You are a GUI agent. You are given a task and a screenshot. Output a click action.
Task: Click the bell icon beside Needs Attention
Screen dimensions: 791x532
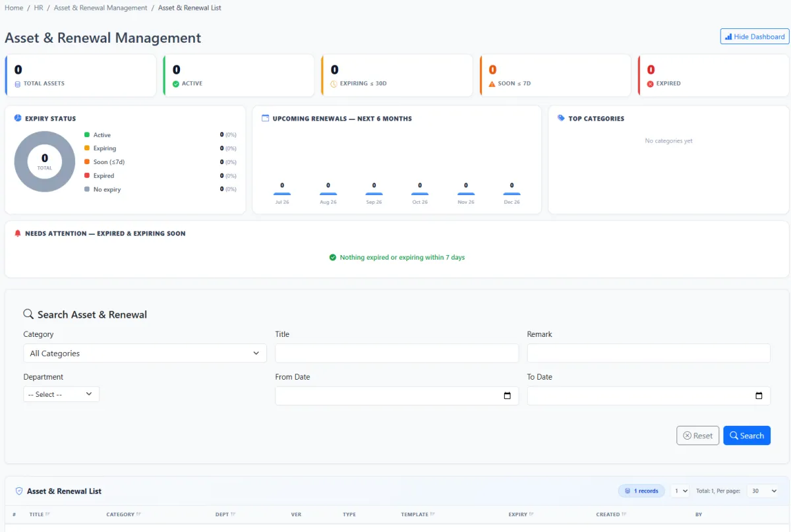[18, 233]
